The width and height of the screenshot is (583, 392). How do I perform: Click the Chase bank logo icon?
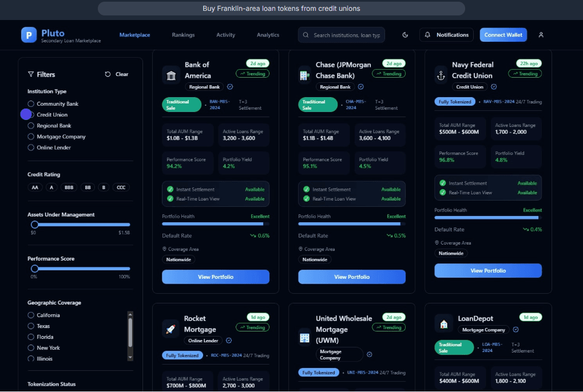coord(304,75)
